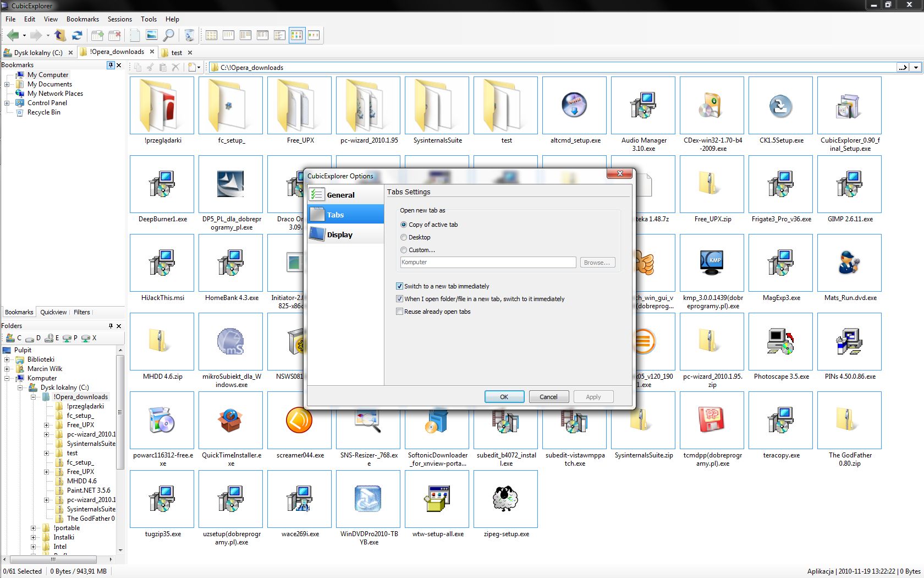Screen dimensions: 924x578
Task: Click the Apply button
Action: (593, 397)
